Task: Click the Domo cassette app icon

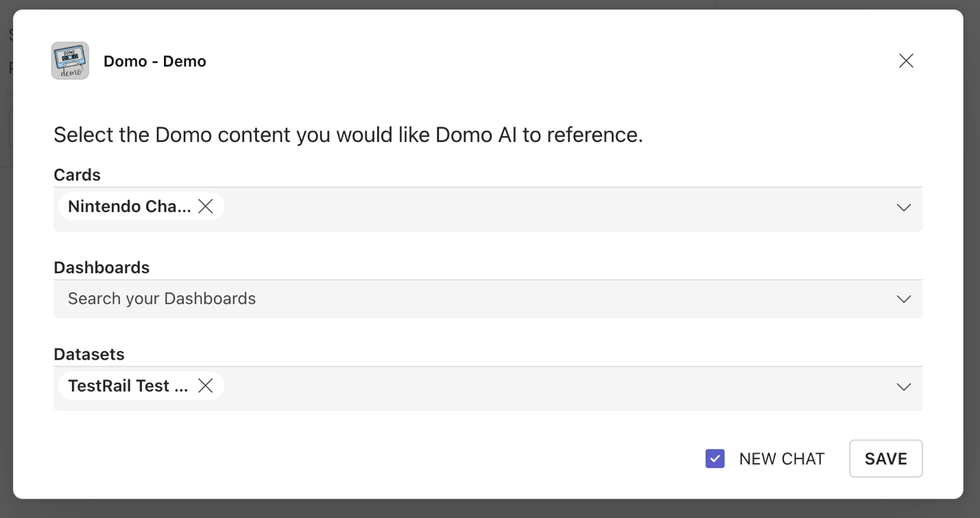Action: 70,60
